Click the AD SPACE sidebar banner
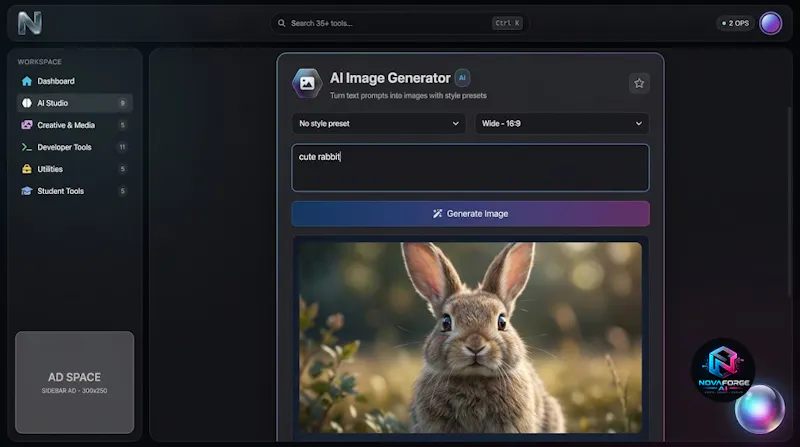 74,382
